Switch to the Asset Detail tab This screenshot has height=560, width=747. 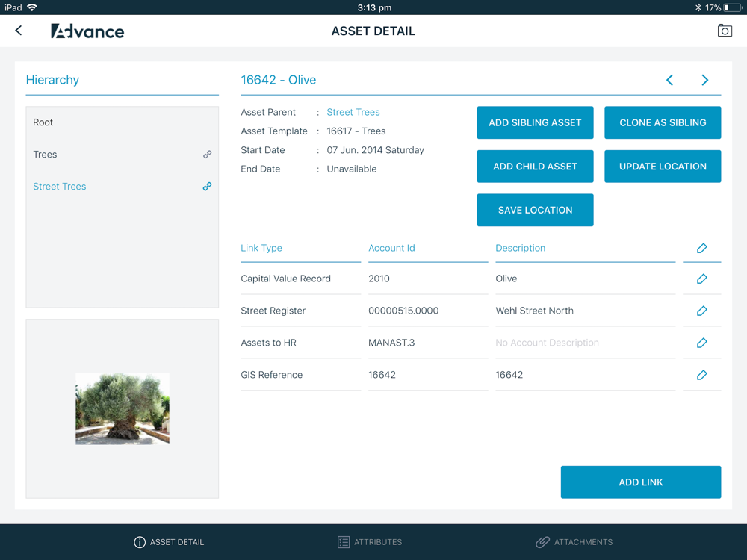[169, 542]
